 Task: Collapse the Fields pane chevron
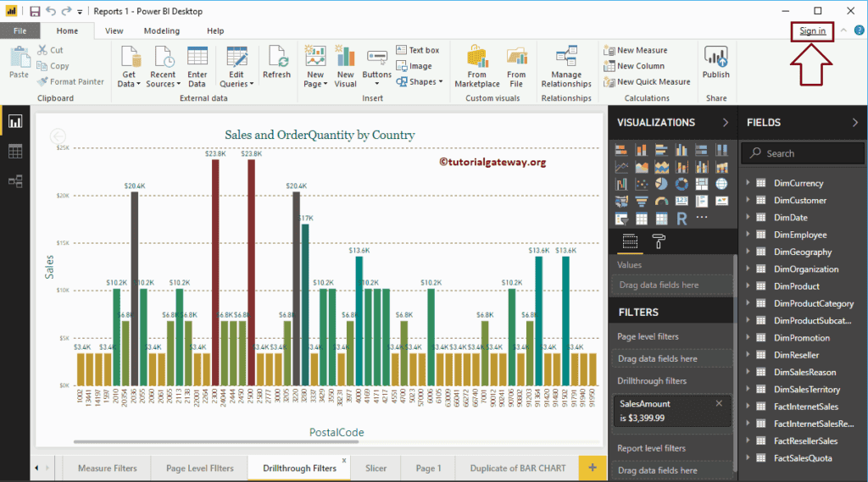pos(854,122)
